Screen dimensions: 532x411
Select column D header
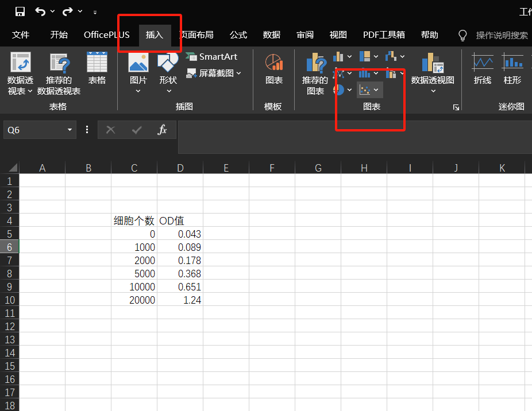(180, 168)
